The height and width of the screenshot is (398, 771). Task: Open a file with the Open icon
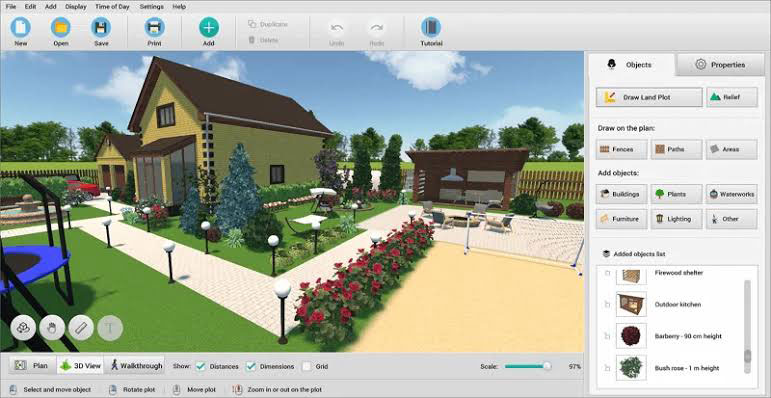click(61, 27)
